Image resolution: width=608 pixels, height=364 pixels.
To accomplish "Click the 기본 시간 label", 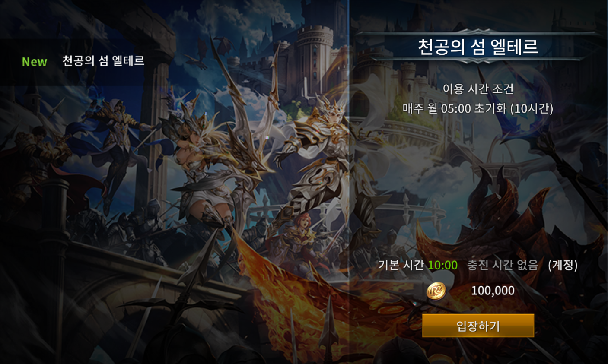I will point(401,265).
